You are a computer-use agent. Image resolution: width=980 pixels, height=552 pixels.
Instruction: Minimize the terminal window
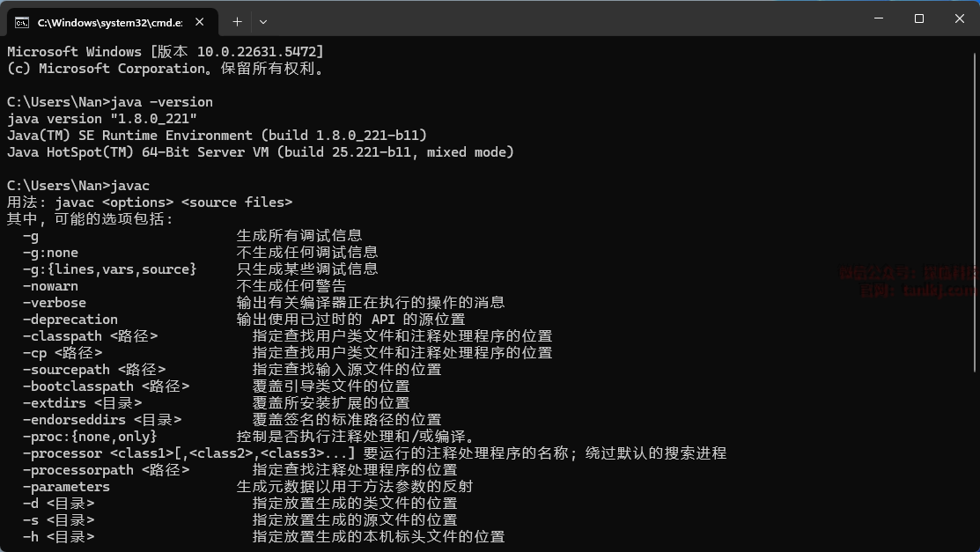tap(879, 18)
